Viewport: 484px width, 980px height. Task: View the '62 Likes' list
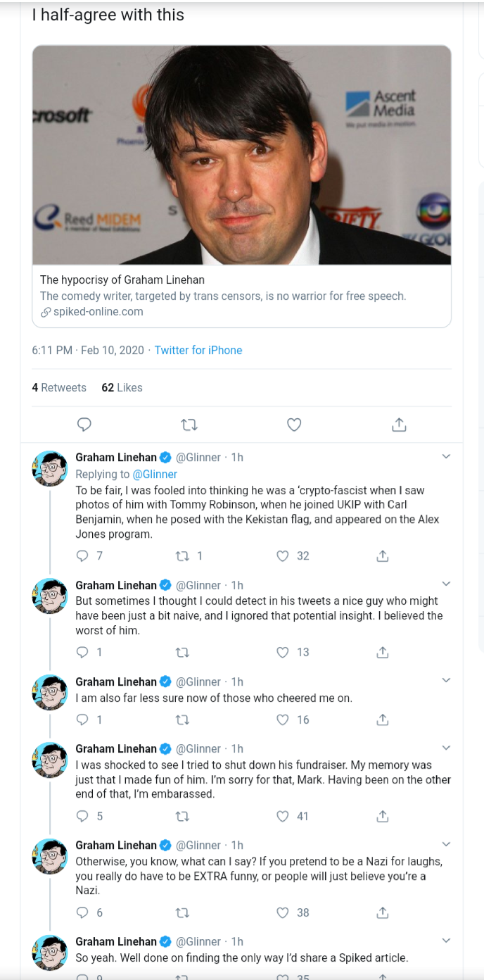122,388
